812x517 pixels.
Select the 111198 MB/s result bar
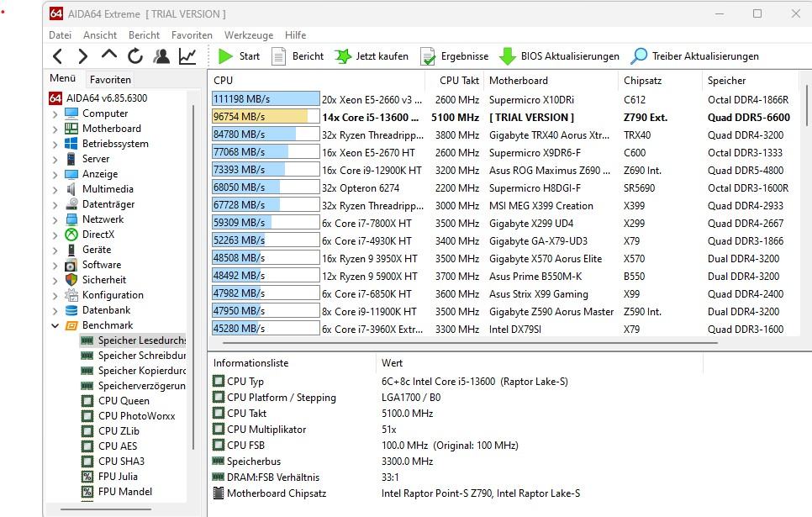click(x=266, y=99)
